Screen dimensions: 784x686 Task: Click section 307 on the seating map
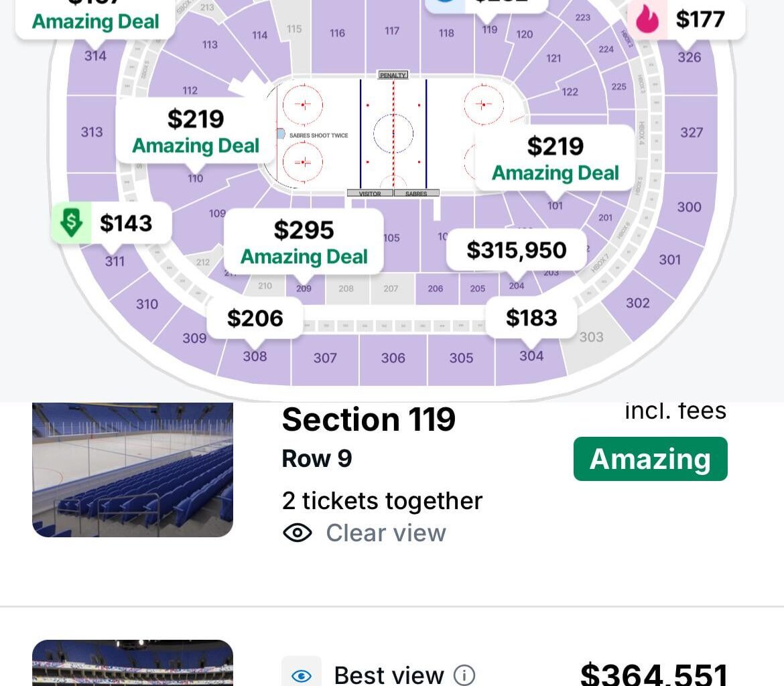[x=324, y=358]
